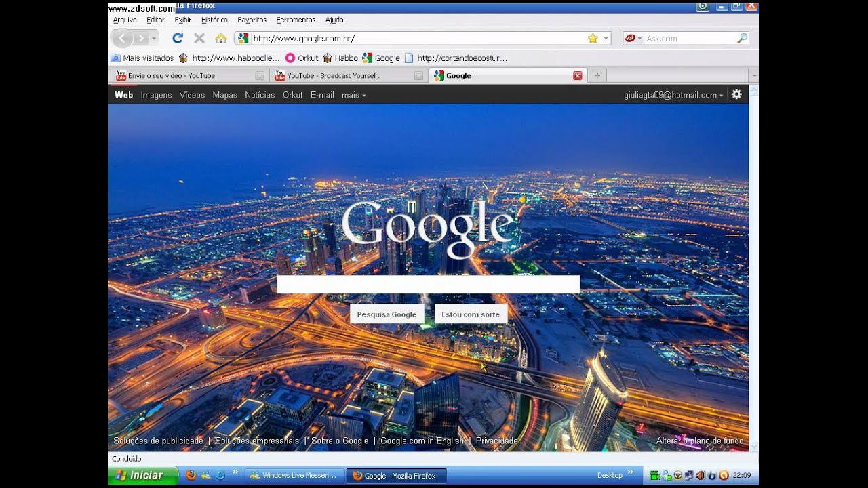Open Notícias in Google top bar
The height and width of the screenshot is (488, 868).
tap(260, 95)
